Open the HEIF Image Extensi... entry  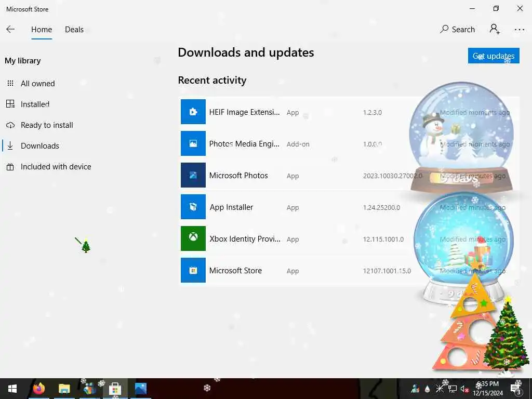tap(244, 112)
